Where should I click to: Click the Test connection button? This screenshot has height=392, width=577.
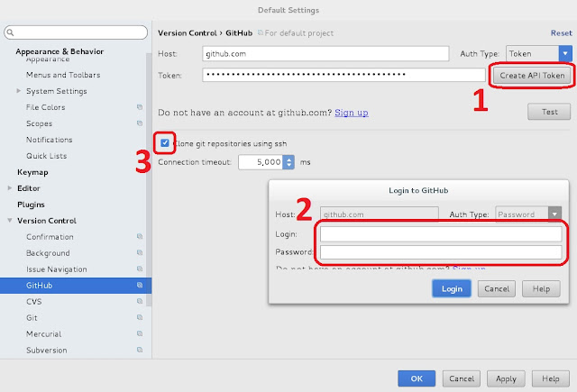549,112
